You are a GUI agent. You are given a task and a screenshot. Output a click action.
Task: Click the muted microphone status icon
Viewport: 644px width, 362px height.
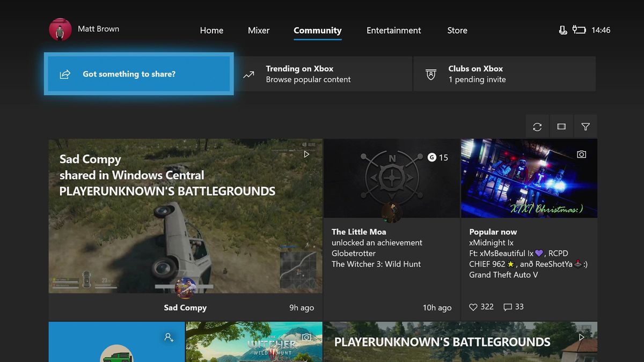(563, 30)
